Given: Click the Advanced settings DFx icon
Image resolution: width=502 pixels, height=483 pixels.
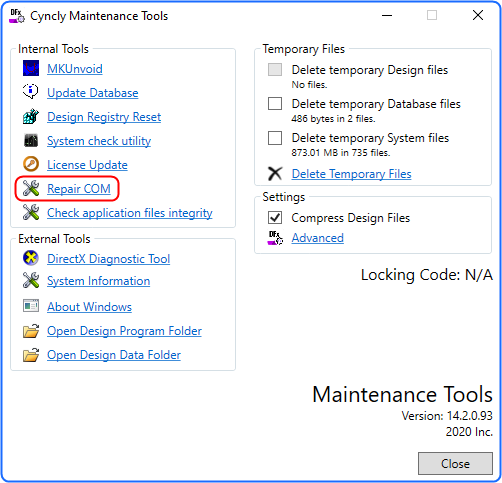Looking at the screenshot, I should 275,238.
